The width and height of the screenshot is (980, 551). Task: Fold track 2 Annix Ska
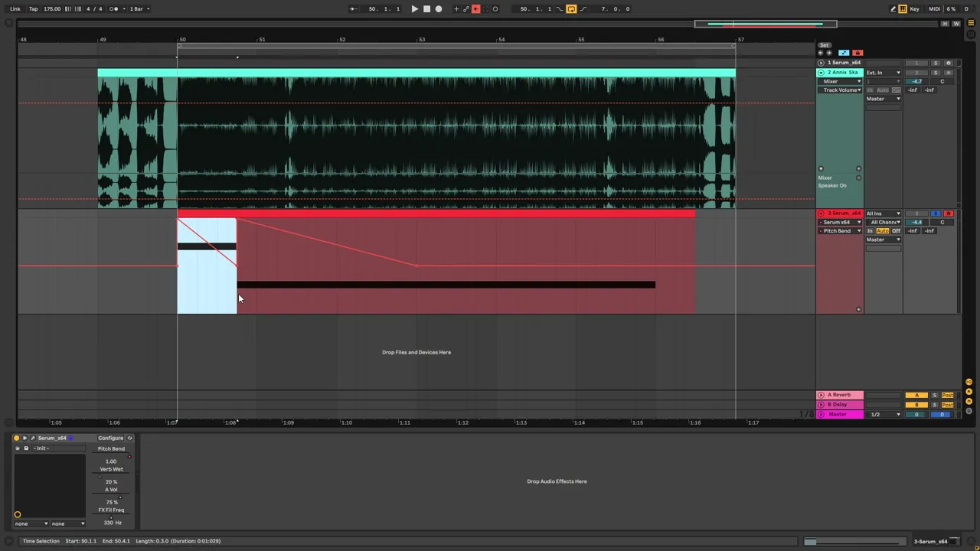(821, 73)
